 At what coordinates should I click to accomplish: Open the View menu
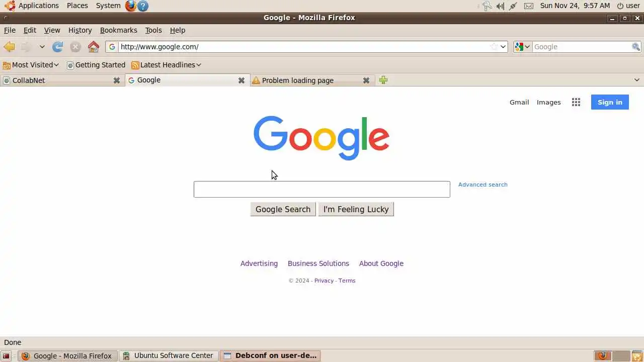pos(52,30)
